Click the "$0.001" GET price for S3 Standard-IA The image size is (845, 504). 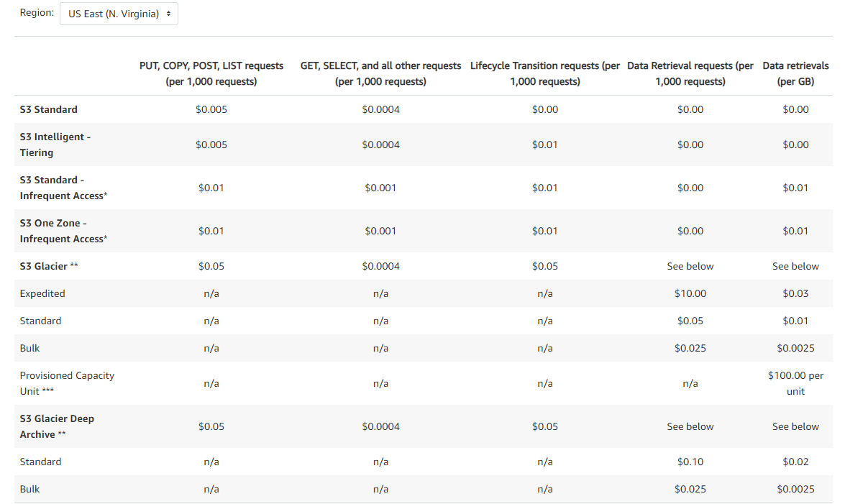click(x=380, y=188)
